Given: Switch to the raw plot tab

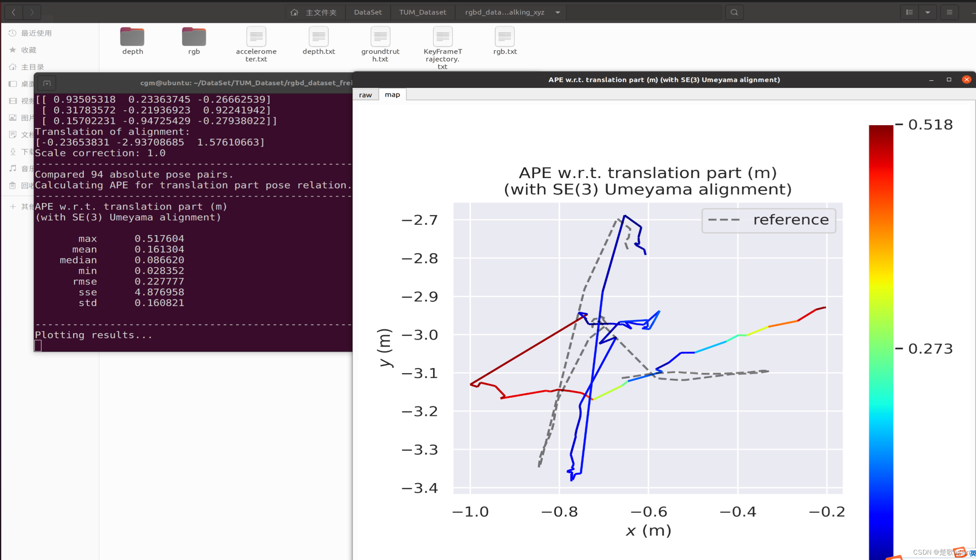Looking at the screenshot, I should pos(365,95).
